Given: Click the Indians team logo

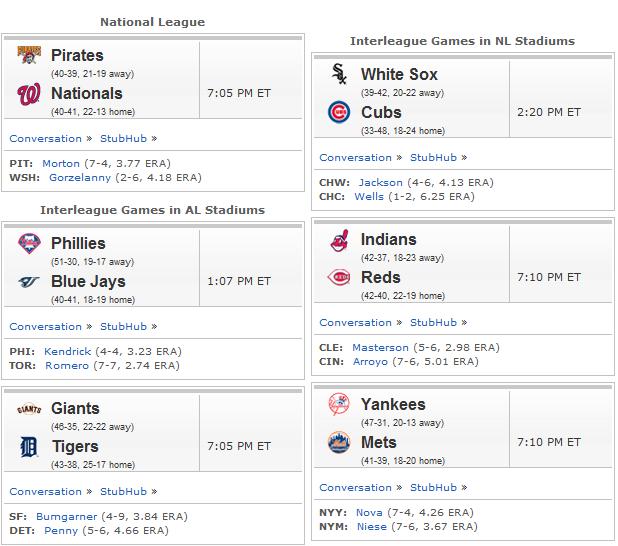Looking at the screenshot, I should (340, 240).
